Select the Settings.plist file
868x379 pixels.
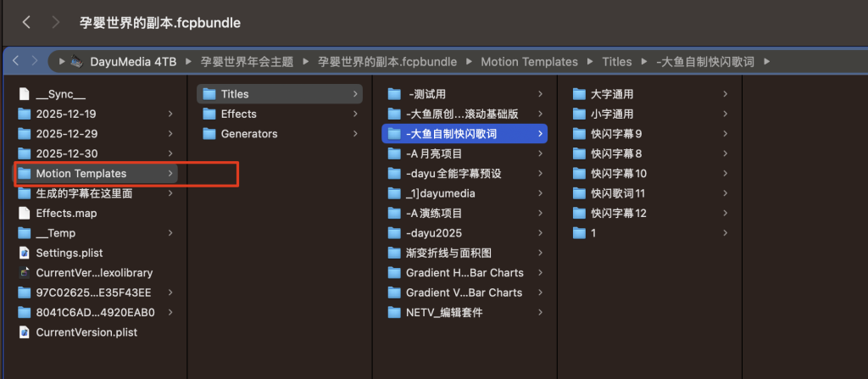pos(70,253)
